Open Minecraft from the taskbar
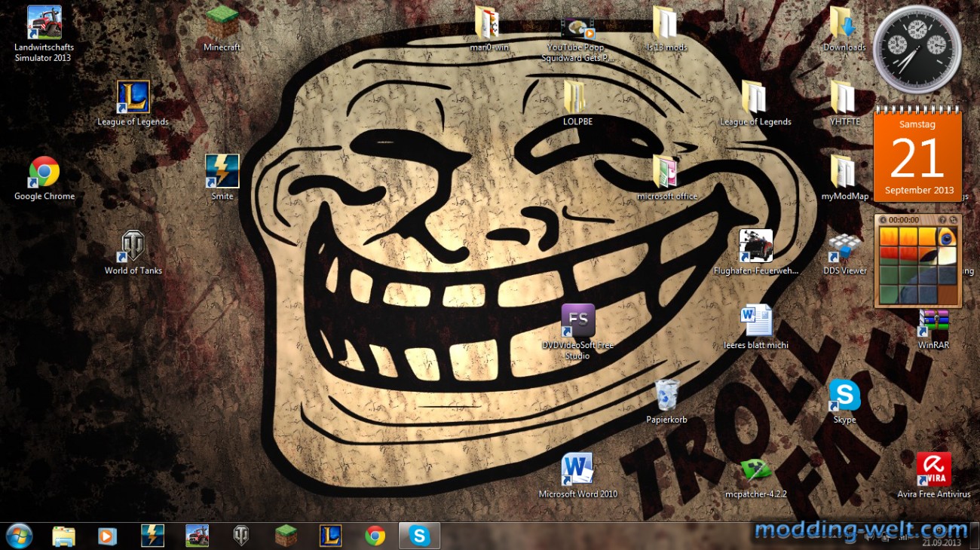The width and height of the screenshot is (980, 550). click(x=286, y=536)
